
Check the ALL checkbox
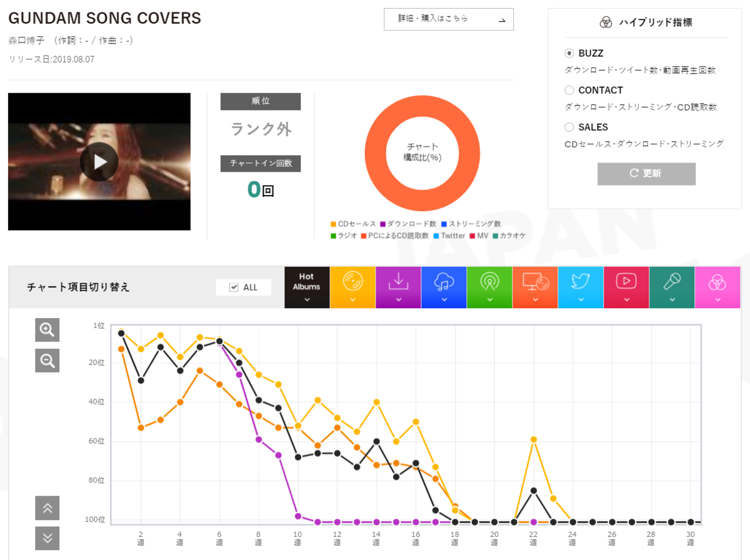[234, 287]
